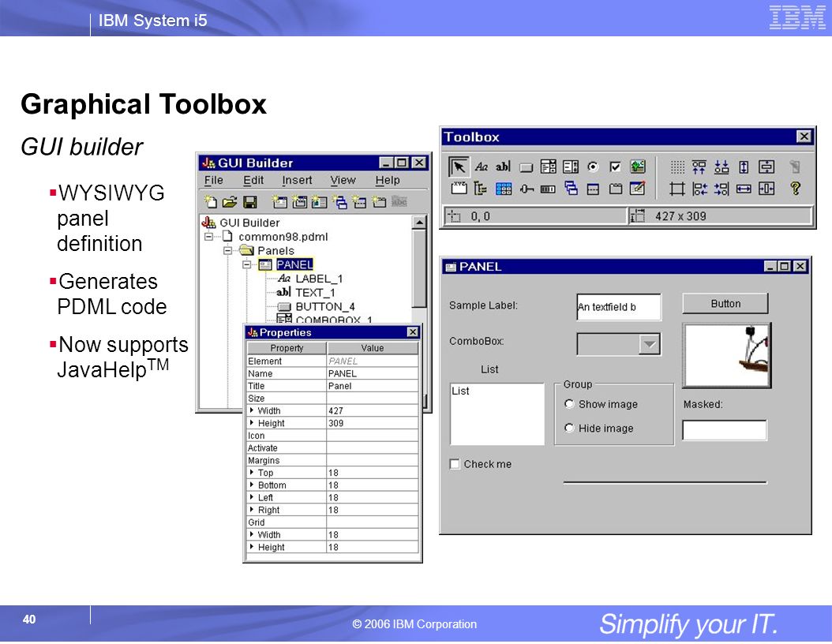Expand the Size Width property row arrow
The height and width of the screenshot is (644, 832).
(252, 410)
